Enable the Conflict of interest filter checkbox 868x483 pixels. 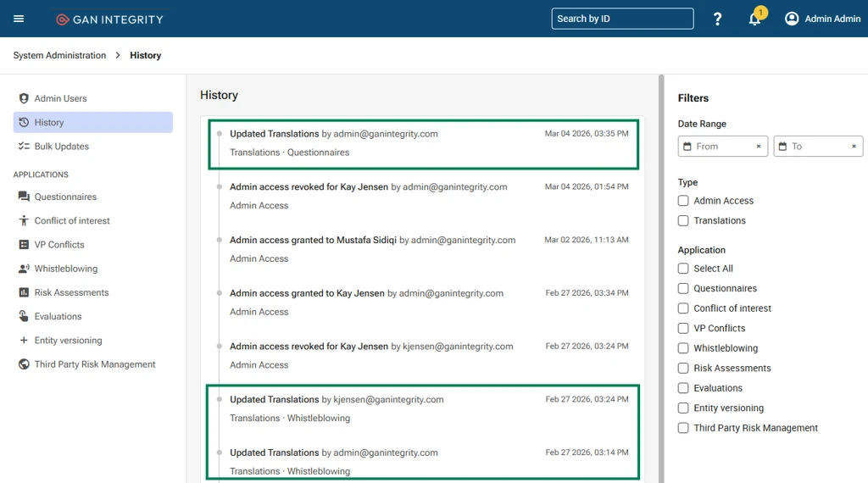click(684, 308)
